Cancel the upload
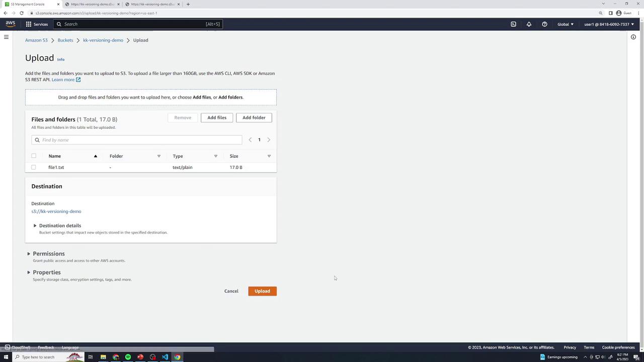 tap(231, 291)
